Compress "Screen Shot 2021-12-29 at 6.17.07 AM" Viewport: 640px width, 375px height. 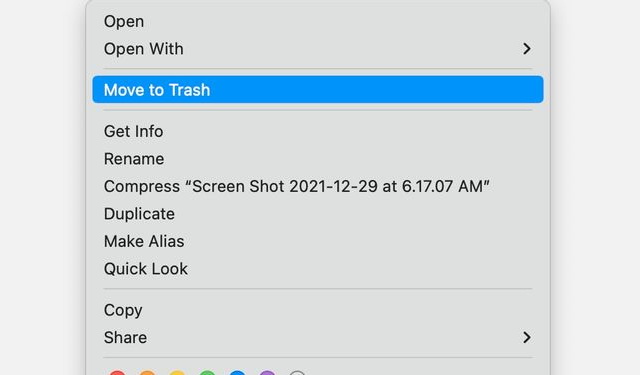(318, 186)
